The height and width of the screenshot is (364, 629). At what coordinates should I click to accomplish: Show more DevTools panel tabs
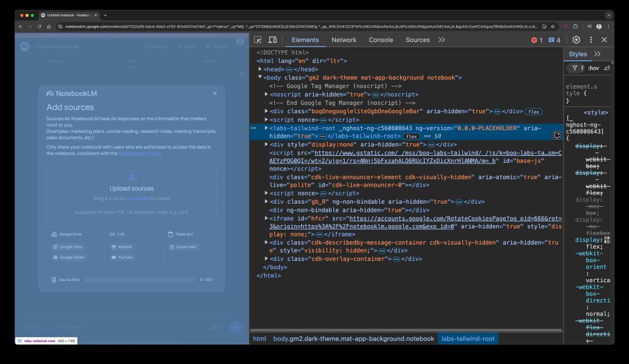click(442, 40)
